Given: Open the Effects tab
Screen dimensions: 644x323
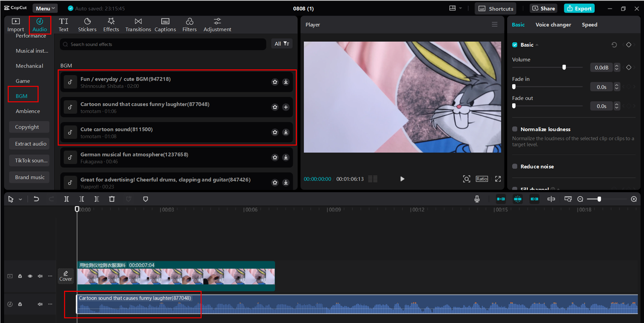Looking at the screenshot, I should tap(111, 25).
